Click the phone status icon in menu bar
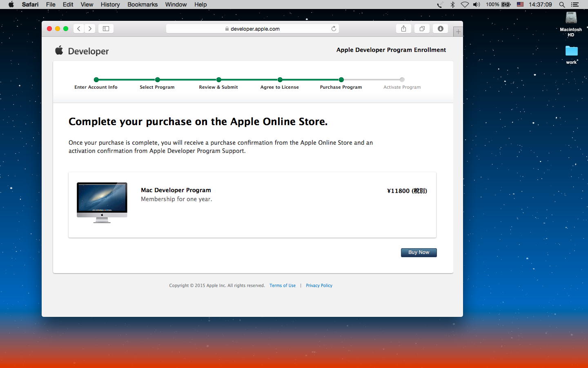The width and height of the screenshot is (588, 368). click(x=440, y=4)
